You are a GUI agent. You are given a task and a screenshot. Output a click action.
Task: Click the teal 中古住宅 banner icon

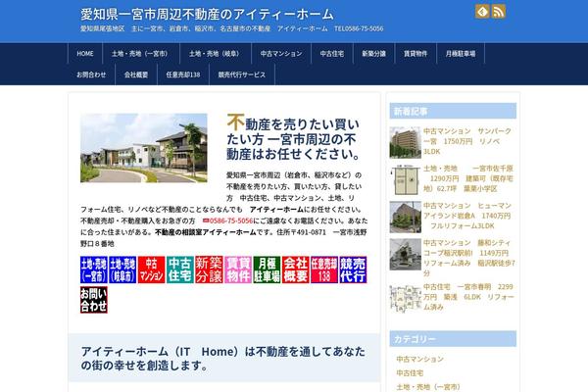[x=180, y=269]
